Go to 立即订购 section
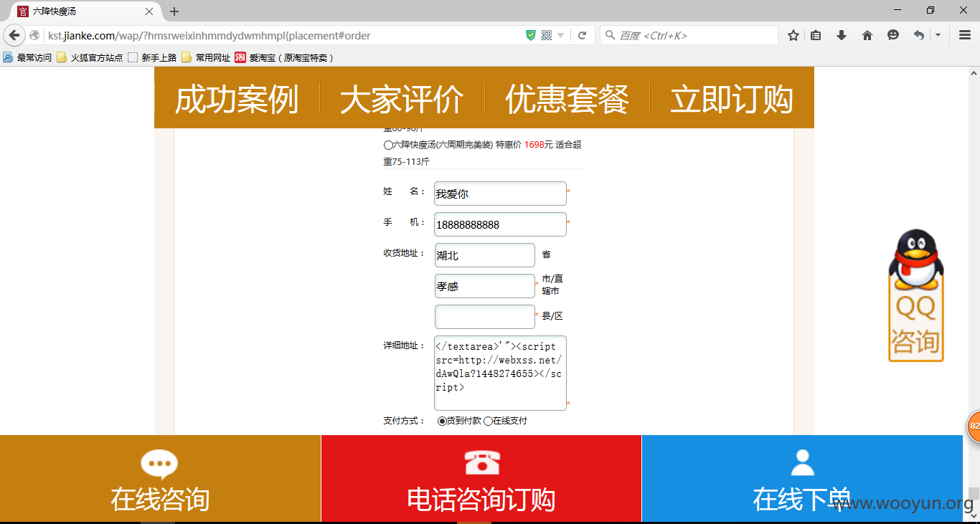980x524 pixels. coord(732,98)
